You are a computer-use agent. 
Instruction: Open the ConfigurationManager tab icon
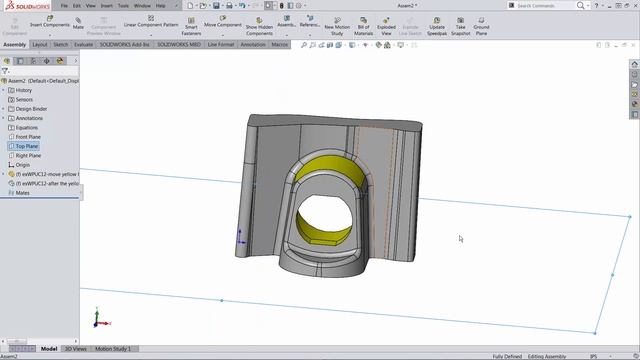(x=33, y=61)
